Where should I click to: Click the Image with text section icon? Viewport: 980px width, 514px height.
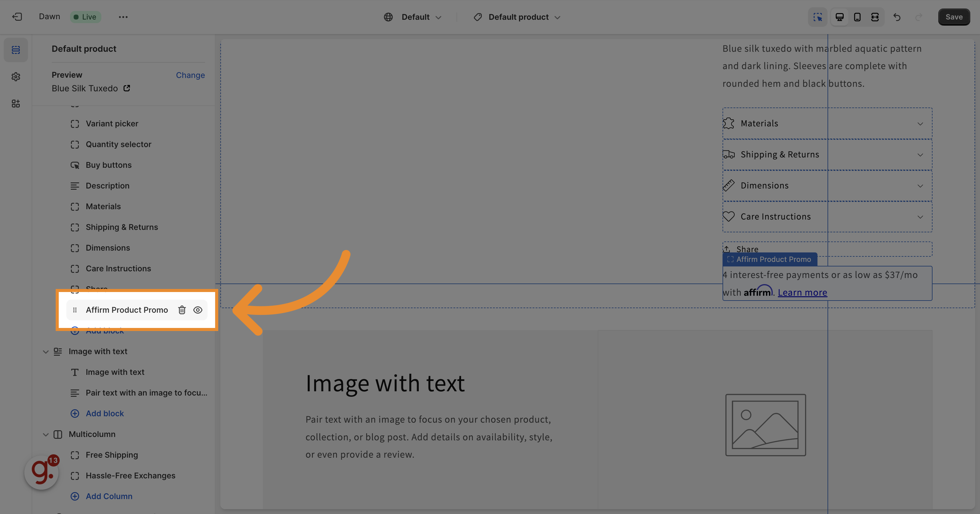[58, 351]
